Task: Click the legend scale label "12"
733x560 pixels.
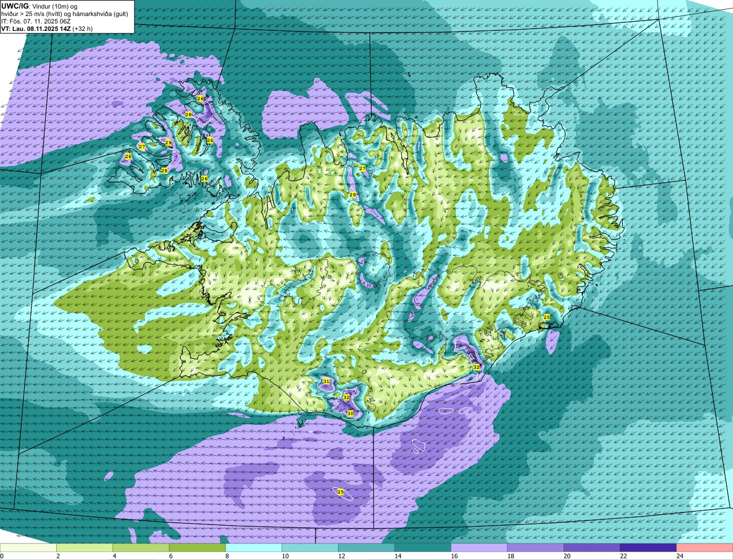Action: click(x=341, y=556)
